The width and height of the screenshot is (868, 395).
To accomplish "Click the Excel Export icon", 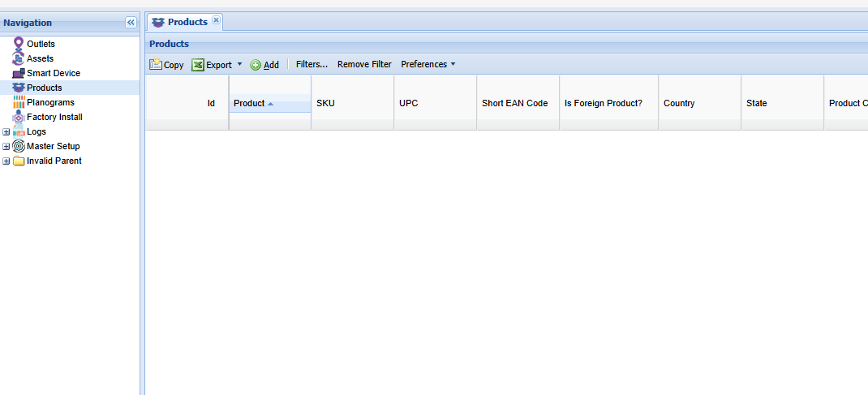I will [198, 65].
